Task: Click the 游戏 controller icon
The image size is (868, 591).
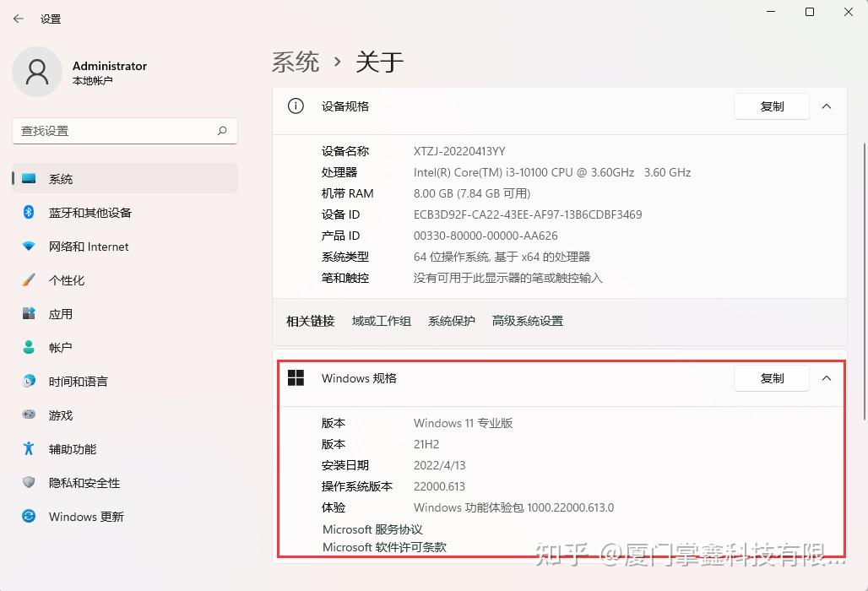Action: (x=29, y=415)
